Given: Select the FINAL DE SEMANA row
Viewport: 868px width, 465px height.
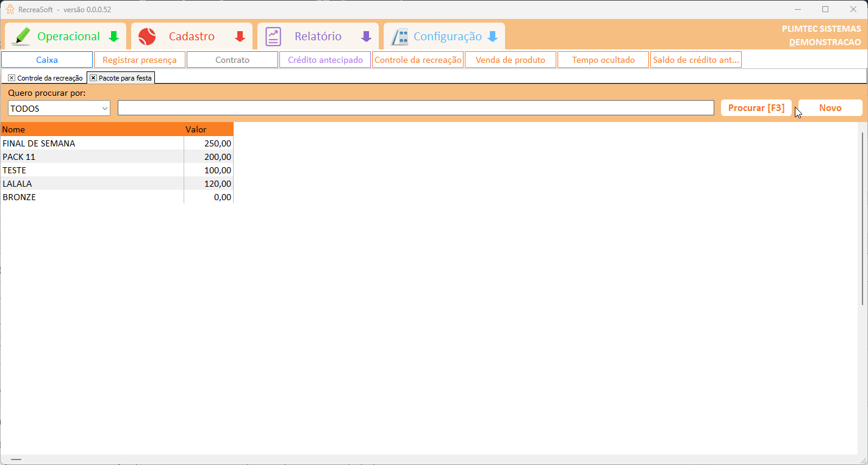Looking at the screenshot, I should coord(91,143).
